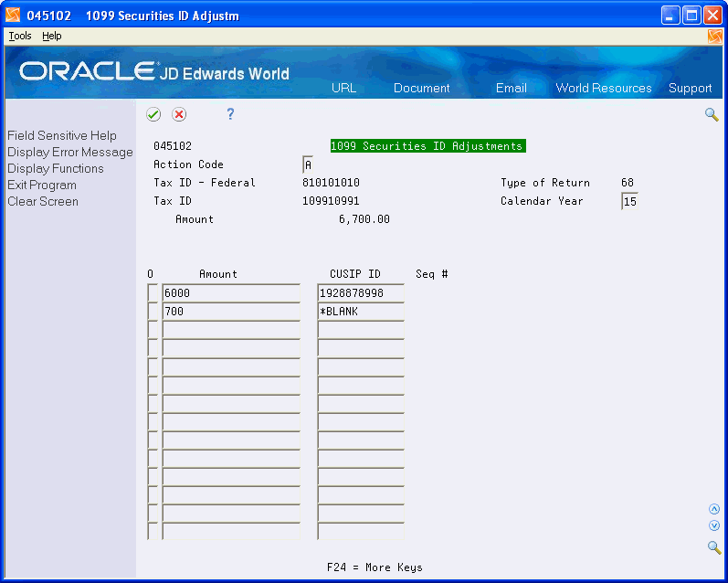Choose Clear Screen
Viewport: 728px width, 583px height.
pos(43,202)
